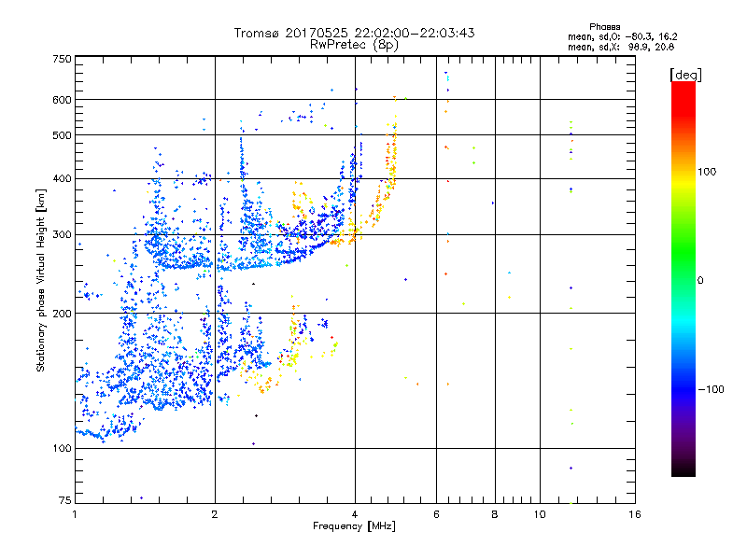Click the '2' frequency axis label
The width and height of the screenshot is (747, 560).
click(x=215, y=514)
